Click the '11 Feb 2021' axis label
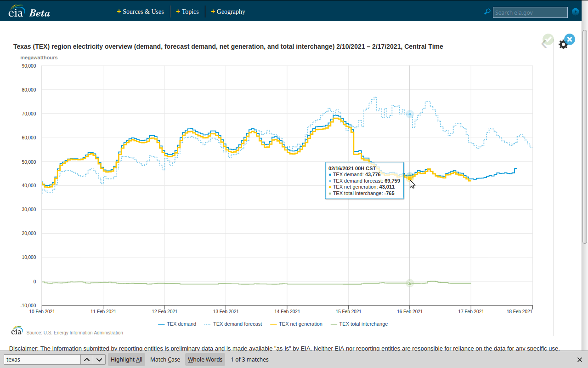 [103, 311]
